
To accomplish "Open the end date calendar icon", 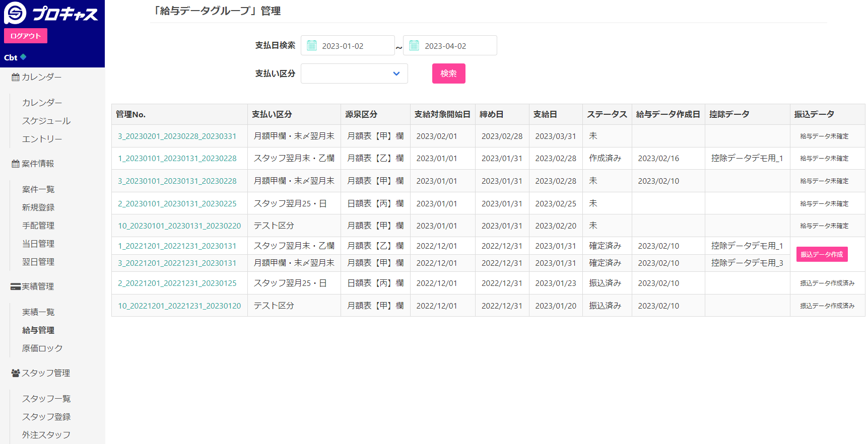I will point(414,45).
